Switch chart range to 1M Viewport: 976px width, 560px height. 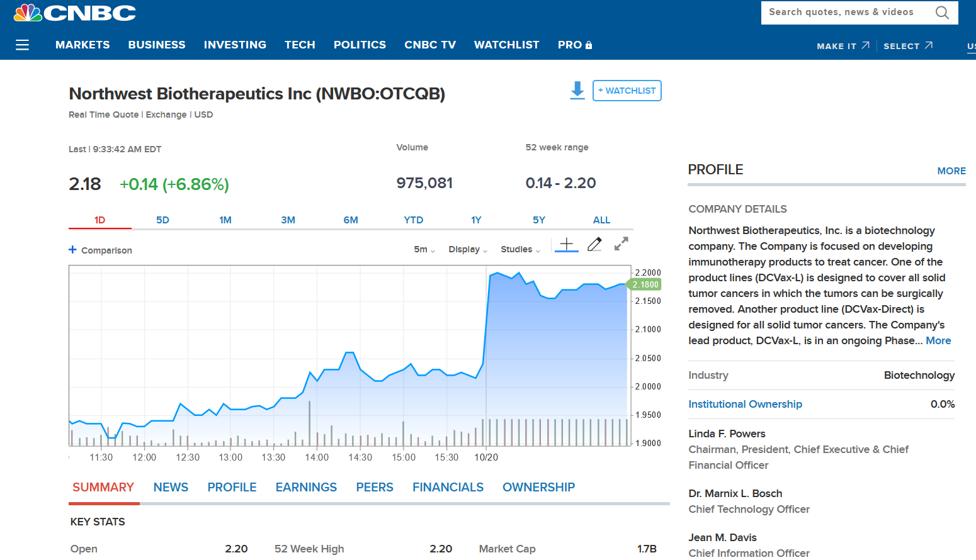[225, 220]
